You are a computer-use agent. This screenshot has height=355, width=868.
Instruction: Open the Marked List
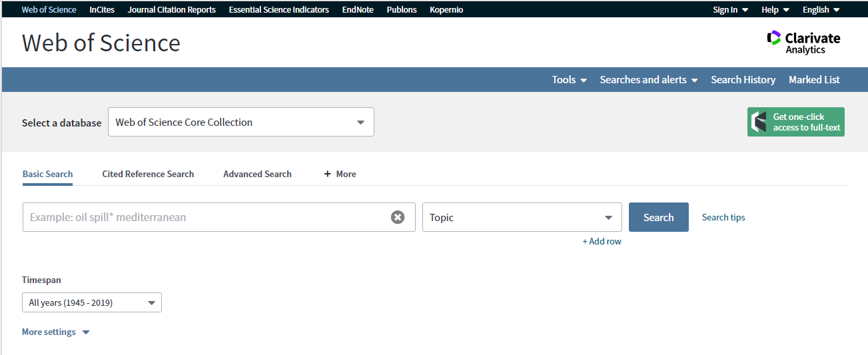point(814,80)
